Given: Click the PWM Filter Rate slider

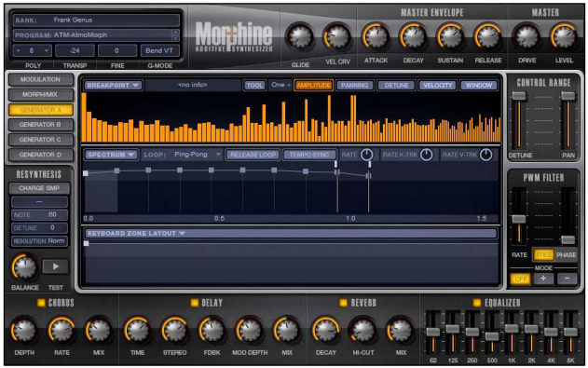Looking at the screenshot, I should click(519, 216).
